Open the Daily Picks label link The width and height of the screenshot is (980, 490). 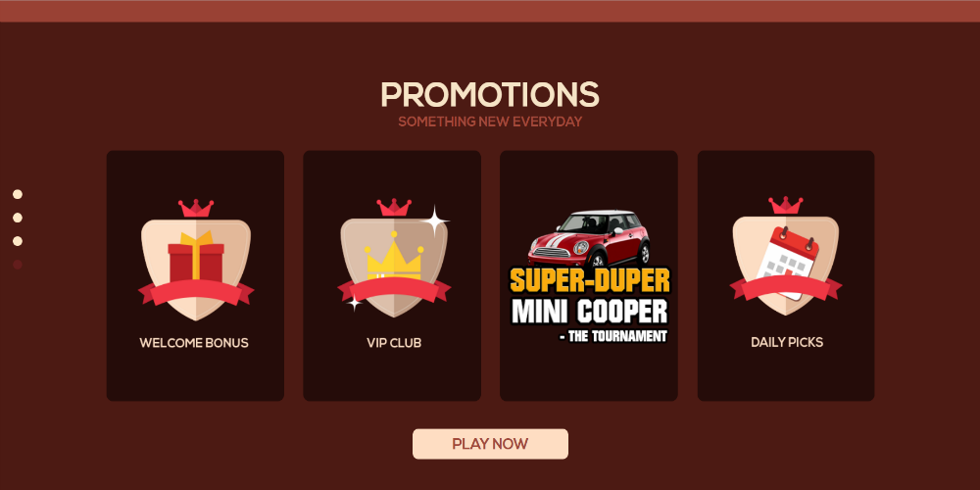point(787,342)
